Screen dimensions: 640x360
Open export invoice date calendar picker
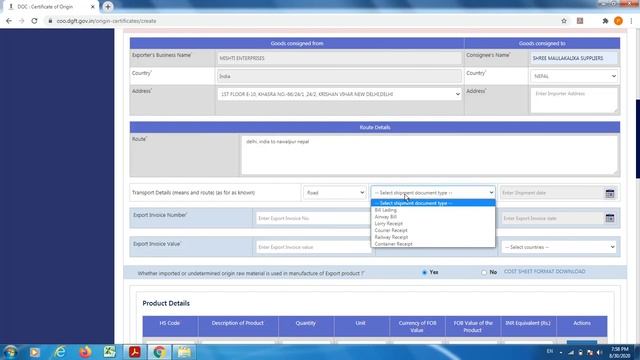point(610,218)
